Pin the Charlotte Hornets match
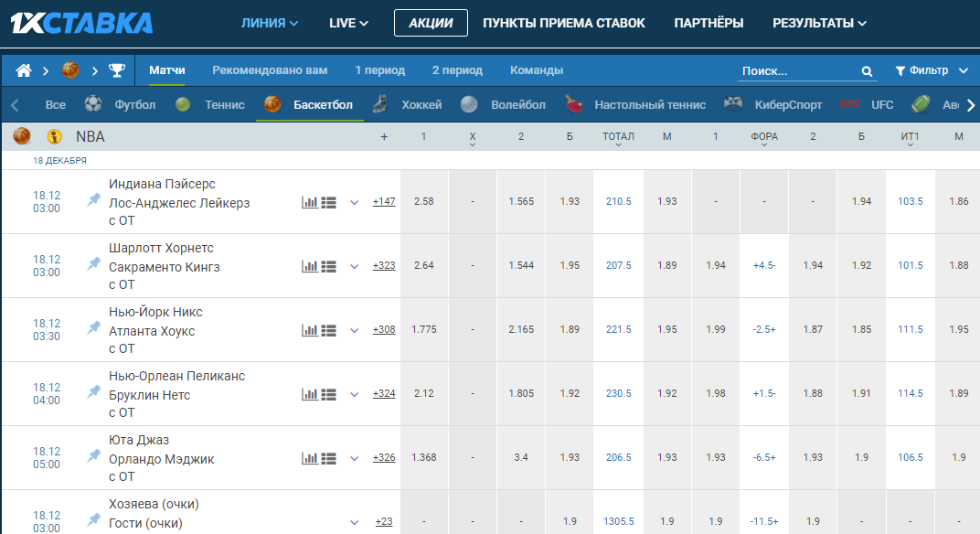 [93, 264]
